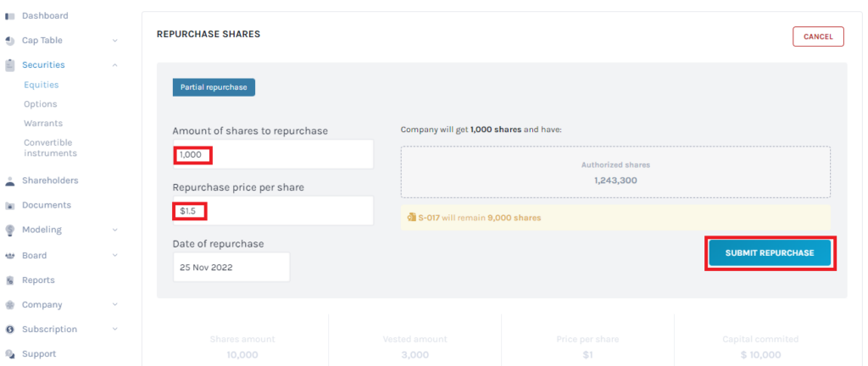Open the Modeling menu item
This screenshot has width=868, height=366.
pyautogui.click(x=42, y=230)
